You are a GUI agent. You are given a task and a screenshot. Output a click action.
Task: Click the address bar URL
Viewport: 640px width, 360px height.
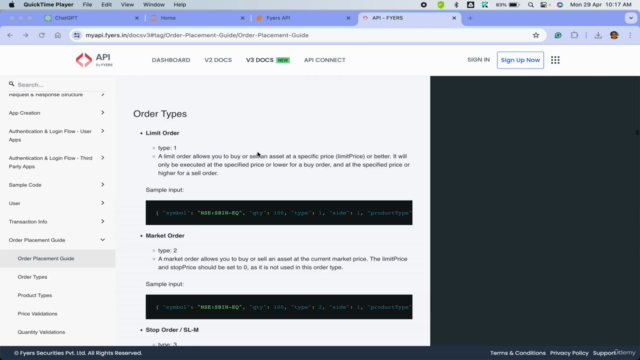(x=197, y=35)
